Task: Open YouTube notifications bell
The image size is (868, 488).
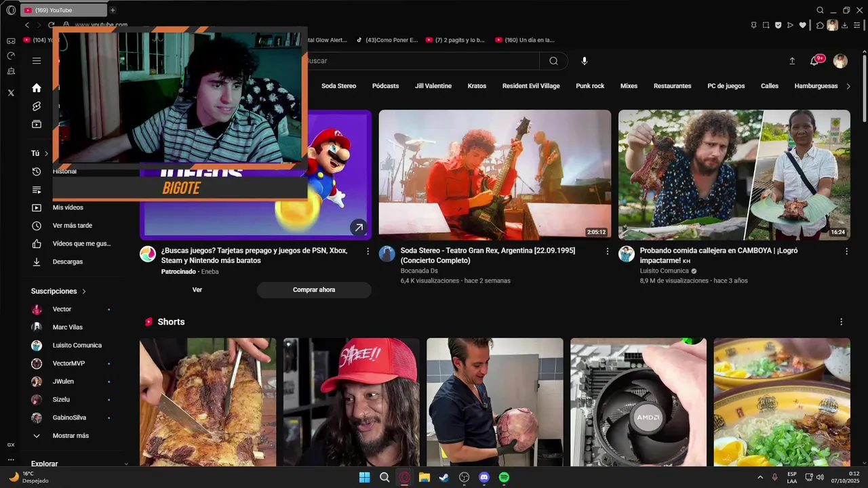Action: (814, 61)
